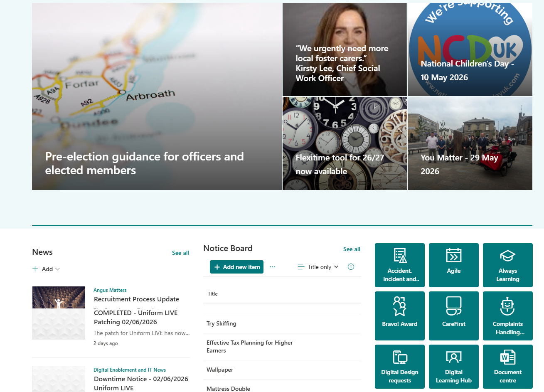
Task: Click the Add new item button
Action: (x=236, y=267)
